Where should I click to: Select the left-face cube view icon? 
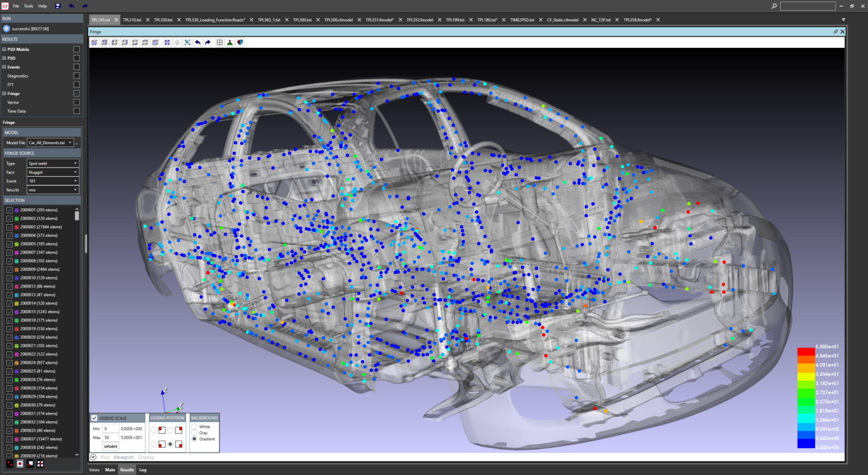[x=114, y=43]
